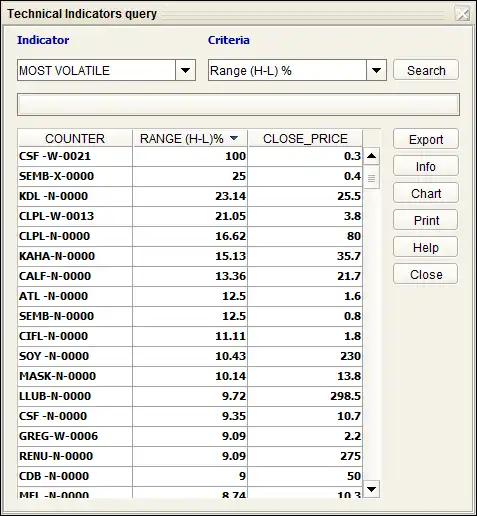Screen dimensions: 477x516
Task: Click the scrollbar down arrow
Action: pos(371,489)
